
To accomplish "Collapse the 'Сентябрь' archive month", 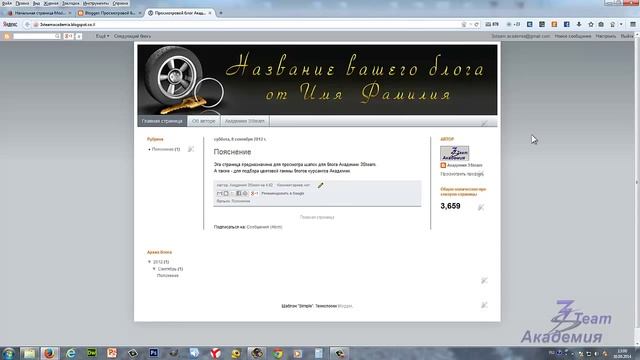I will 154,269.
